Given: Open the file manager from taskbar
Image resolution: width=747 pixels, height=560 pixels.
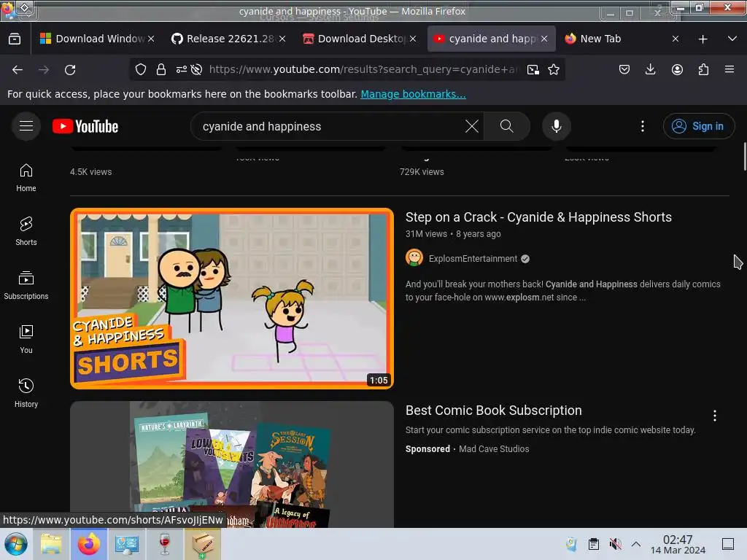Looking at the screenshot, I should [x=51, y=544].
